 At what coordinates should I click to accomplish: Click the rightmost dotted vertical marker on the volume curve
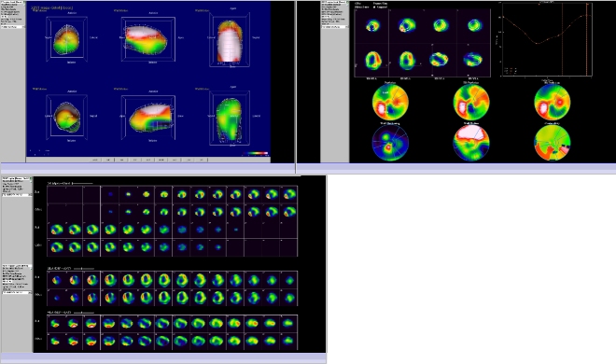coord(587,39)
